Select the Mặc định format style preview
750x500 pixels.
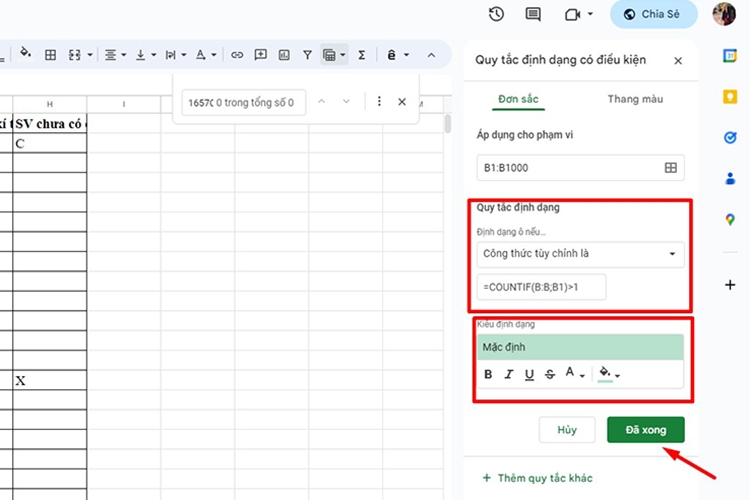(580, 347)
